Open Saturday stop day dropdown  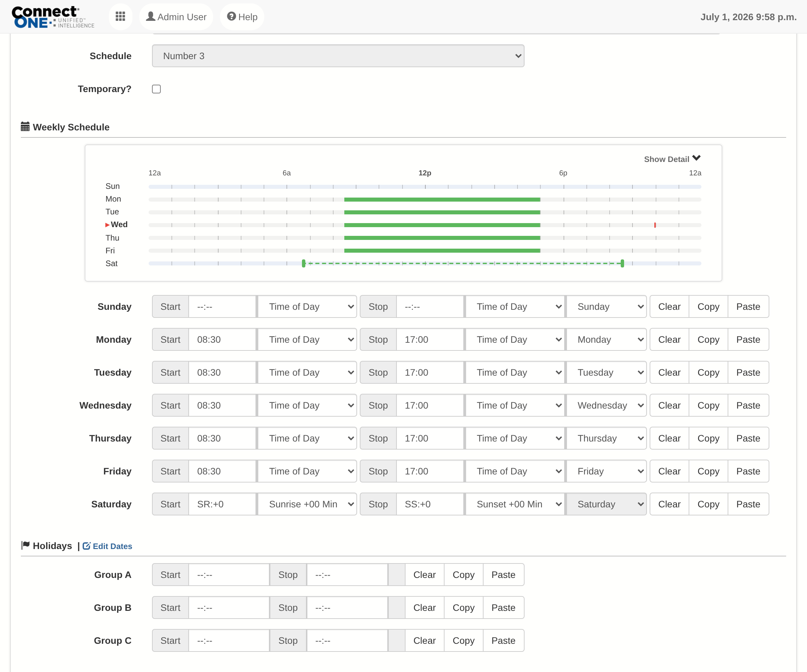[x=607, y=504]
